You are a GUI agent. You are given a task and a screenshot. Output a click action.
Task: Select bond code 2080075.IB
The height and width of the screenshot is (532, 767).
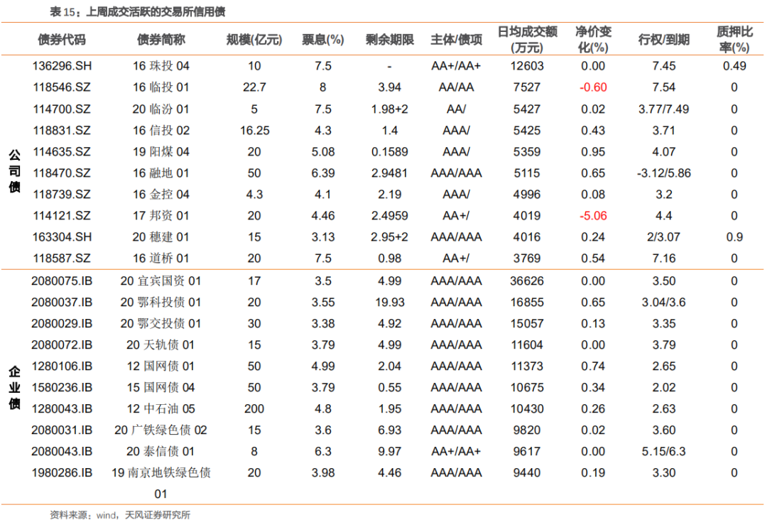62,281
